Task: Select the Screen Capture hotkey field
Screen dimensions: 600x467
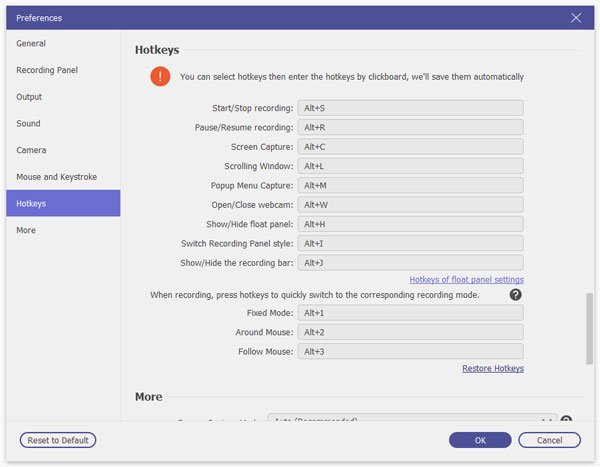Action: pos(410,147)
